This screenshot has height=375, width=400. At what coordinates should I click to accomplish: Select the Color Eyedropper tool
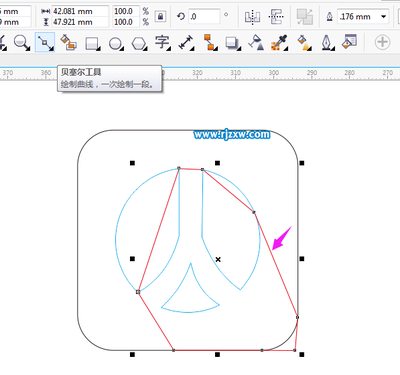[x=279, y=43]
